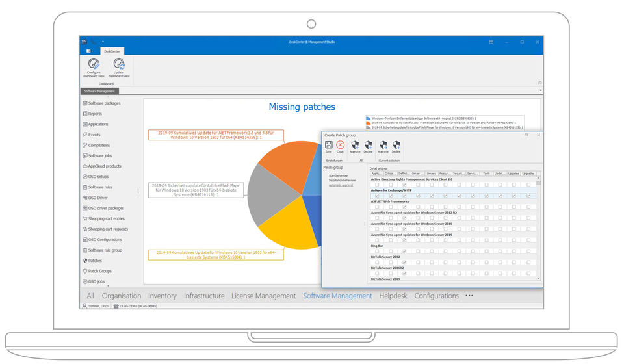Show more navigation modules via three dots
The width and height of the screenshot is (624, 364).
tap(469, 296)
